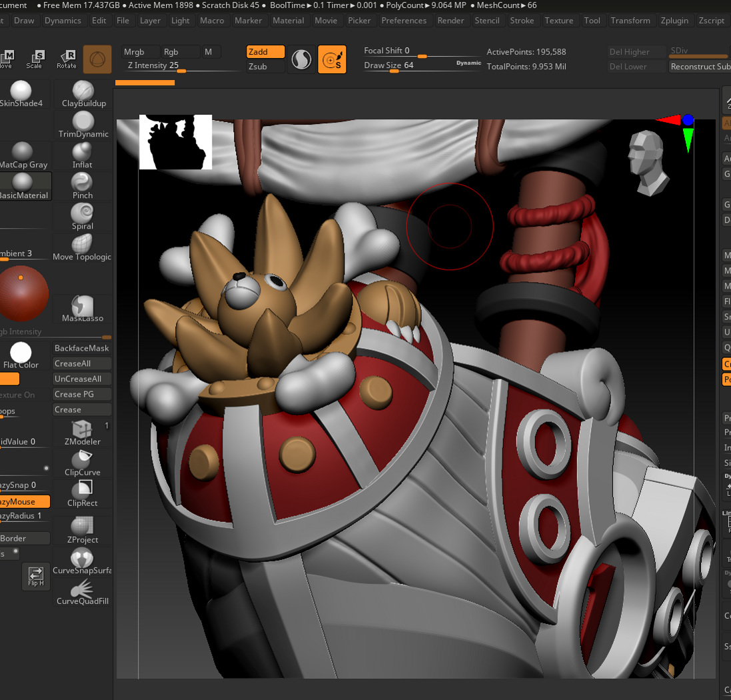Toggle M material channel
Image resolution: width=731 pixels, height=700 pixels.
(211, 52)
